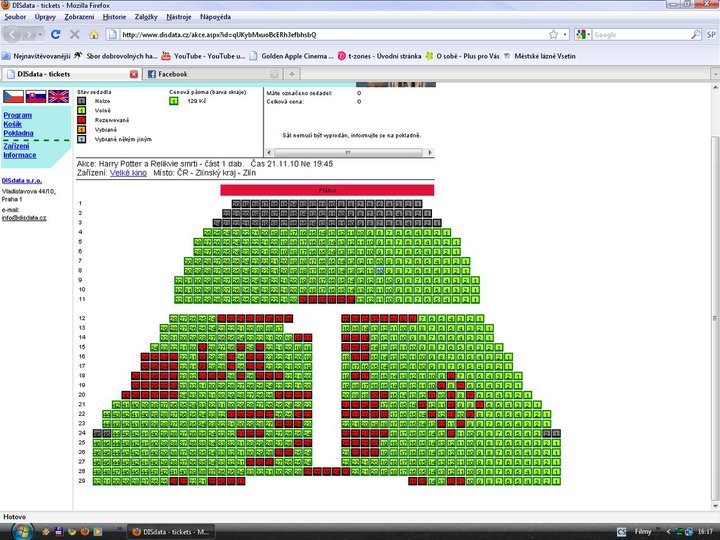The width and height of the screenshot is (720, 540).
Task: Switch language with the Slovak flag
Action: click(36, 96)
